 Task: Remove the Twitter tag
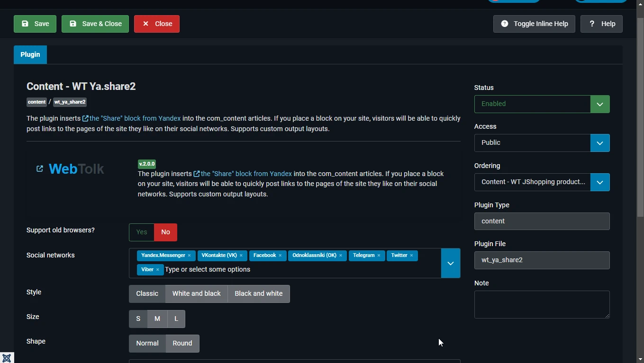(411, 256)
